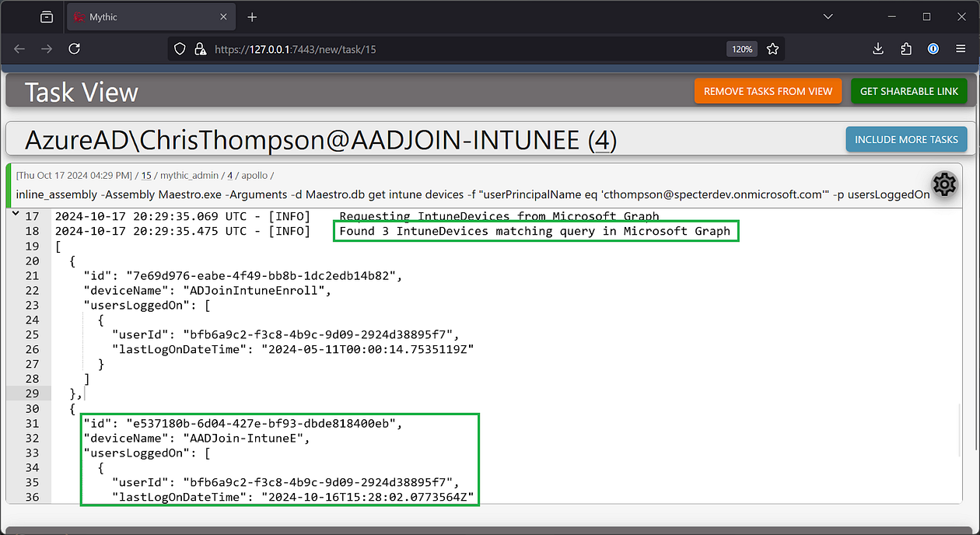Click REMOVE TASKS FROM VIEW button

tap(768, 91)
